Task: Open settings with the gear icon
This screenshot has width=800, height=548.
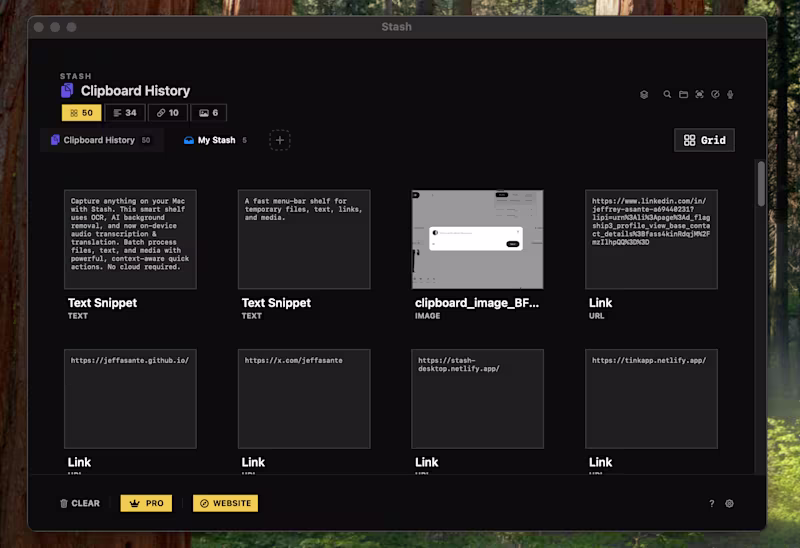Action: click(730, 504)
